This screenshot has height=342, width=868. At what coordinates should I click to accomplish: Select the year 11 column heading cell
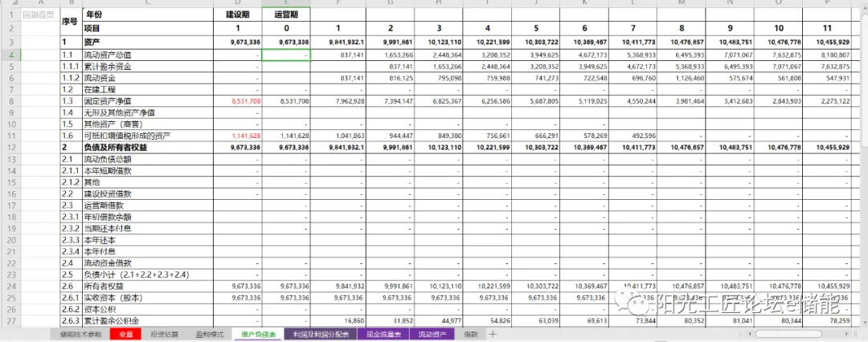[827, 28]
